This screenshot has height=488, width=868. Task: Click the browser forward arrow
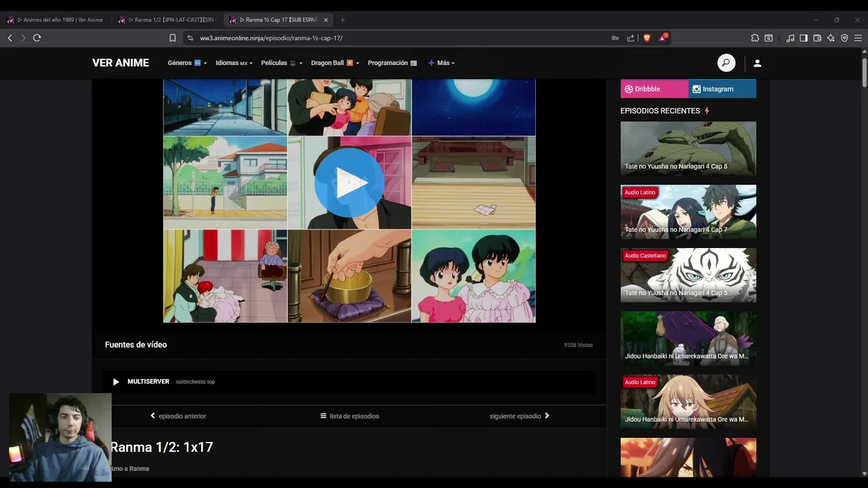pyautogui.click(x=23, y=38)
